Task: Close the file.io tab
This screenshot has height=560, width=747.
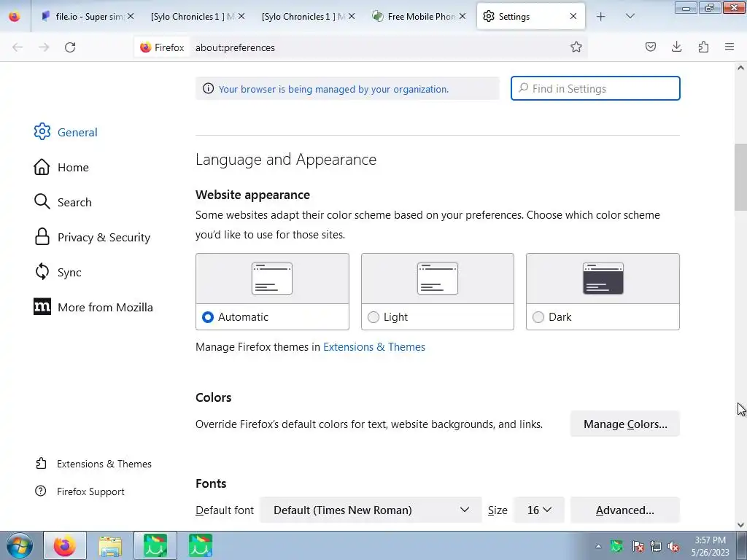Action: point(131,16)
